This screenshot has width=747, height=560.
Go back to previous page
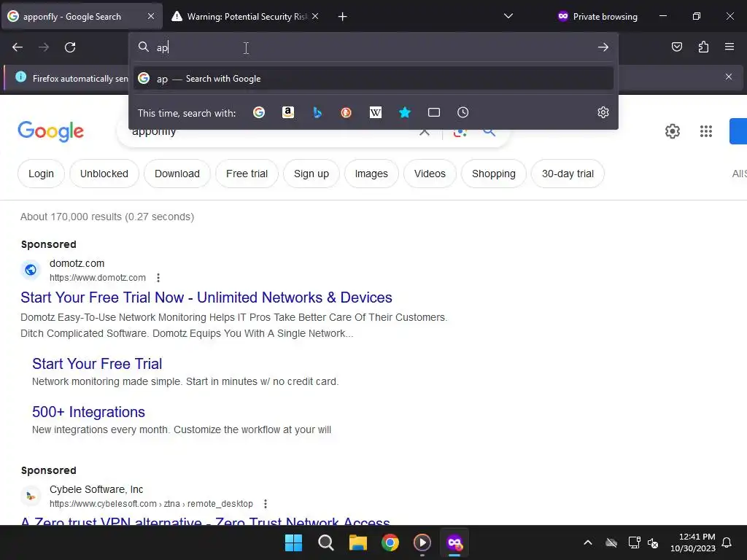click(x=18, y=47)
